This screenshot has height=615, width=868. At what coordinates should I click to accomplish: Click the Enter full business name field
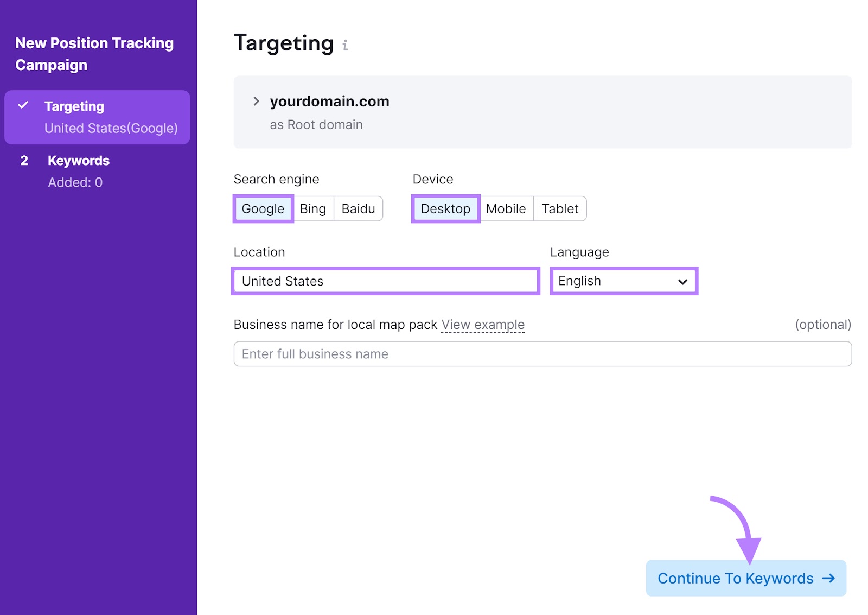tap(542, 353)
